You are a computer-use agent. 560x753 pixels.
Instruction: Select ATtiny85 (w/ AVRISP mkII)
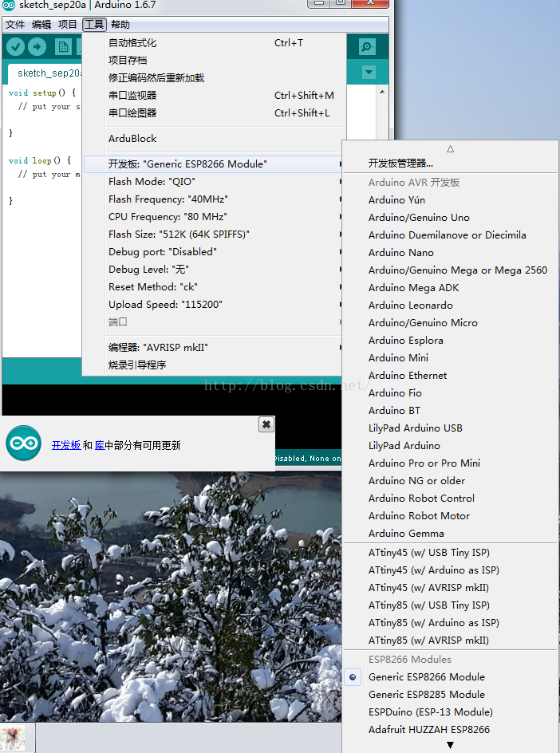tap(450, 641)
